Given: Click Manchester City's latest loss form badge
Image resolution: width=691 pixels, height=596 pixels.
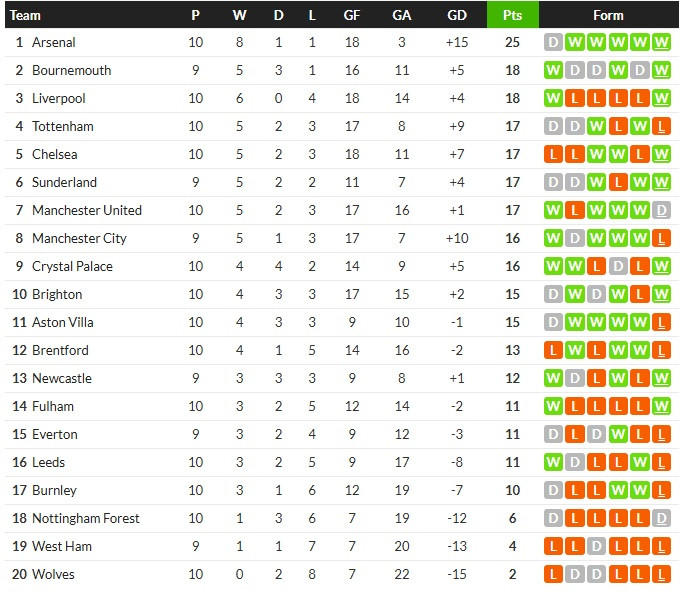Looking at the screenshot, I should tap(661, 239).
